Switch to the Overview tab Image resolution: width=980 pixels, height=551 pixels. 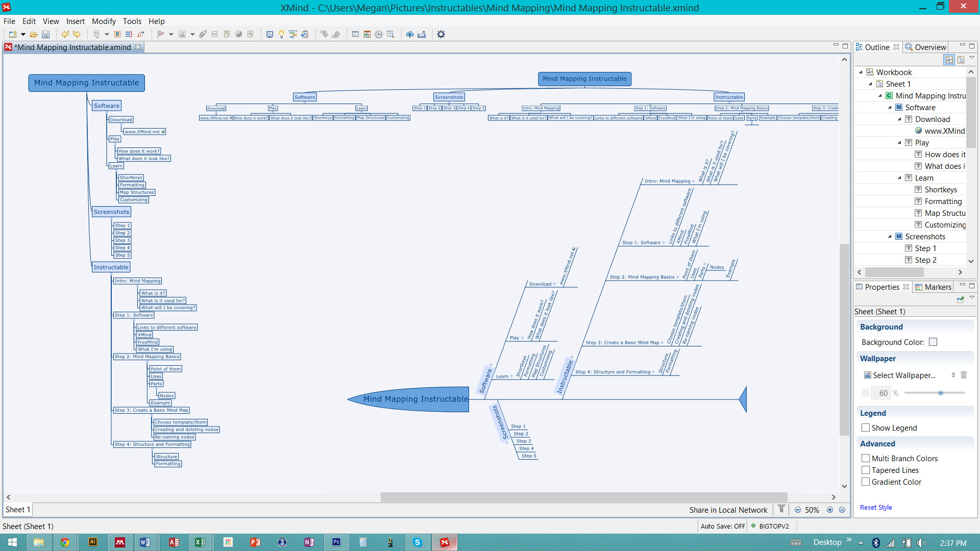coord(925,47)
